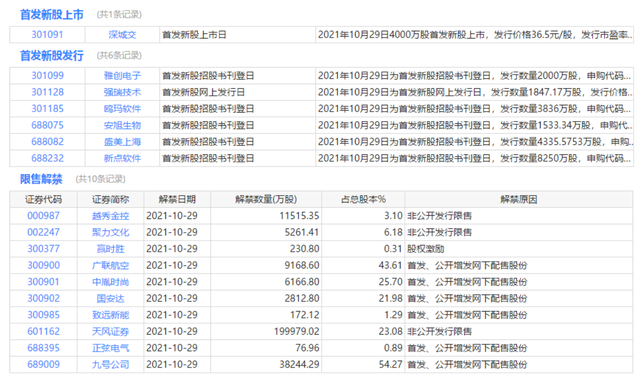Open 九号公司 stock name link
640x376 pixels.
click(x=110, y=365)
